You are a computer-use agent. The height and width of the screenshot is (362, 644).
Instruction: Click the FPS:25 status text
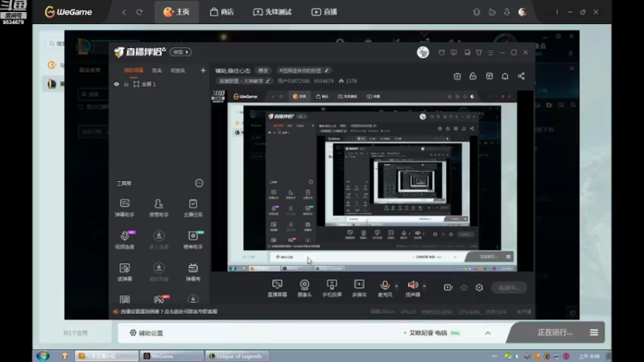point(408,312)
